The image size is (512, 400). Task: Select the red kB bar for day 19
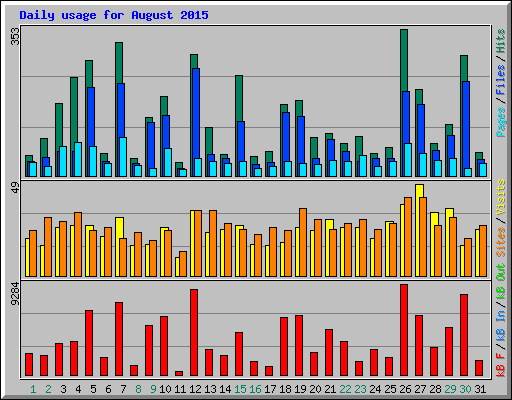click(x=299, y=346)
